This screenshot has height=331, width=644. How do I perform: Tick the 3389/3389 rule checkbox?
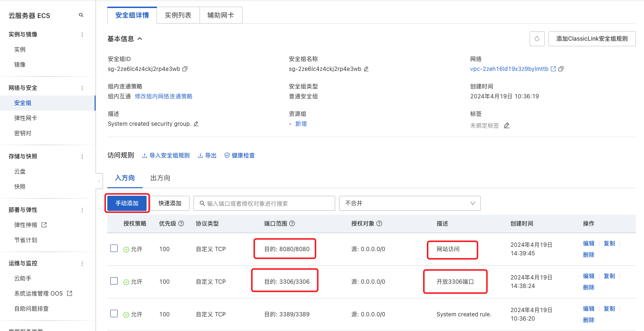pyautogui.click(x=114, y=314)
